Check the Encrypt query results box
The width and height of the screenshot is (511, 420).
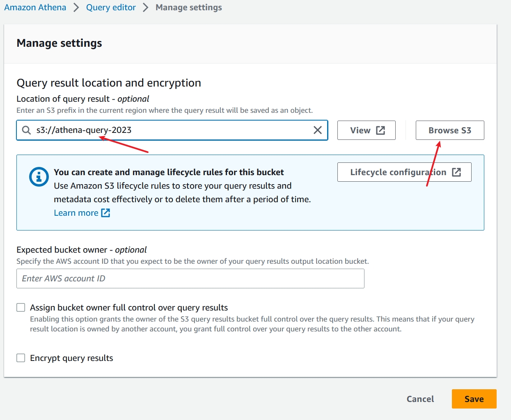pos(21,358)
